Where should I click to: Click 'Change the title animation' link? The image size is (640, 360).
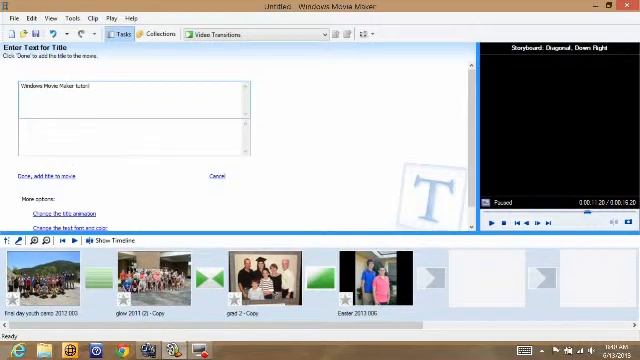(x=64, y=214)
